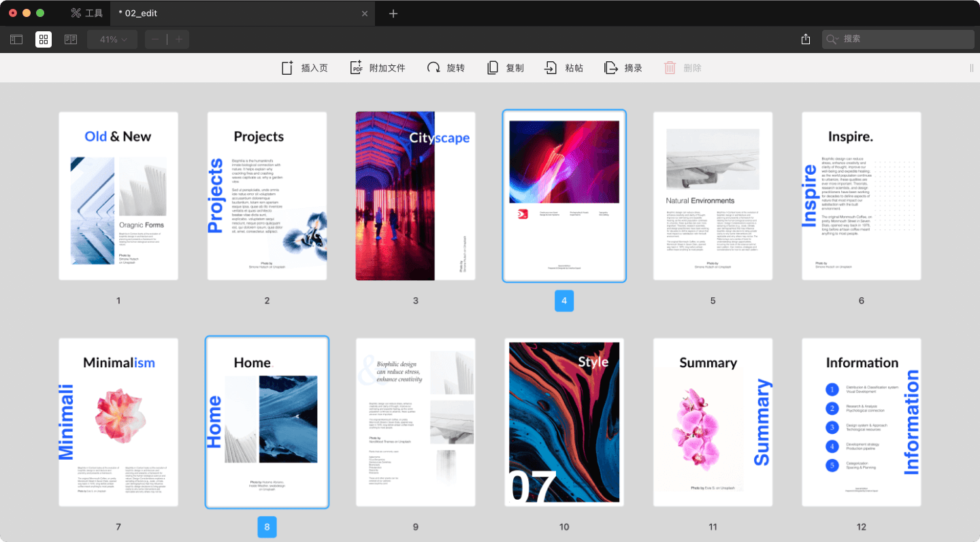
Task: Select the Summary page 11 thumbnail
Action: 713,422
